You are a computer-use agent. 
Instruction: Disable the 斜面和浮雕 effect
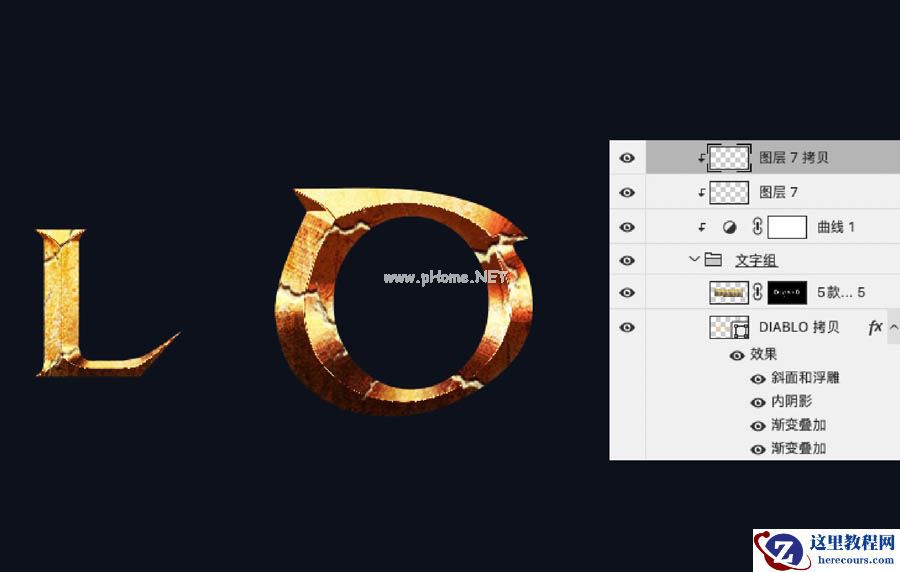coord(758,379)
